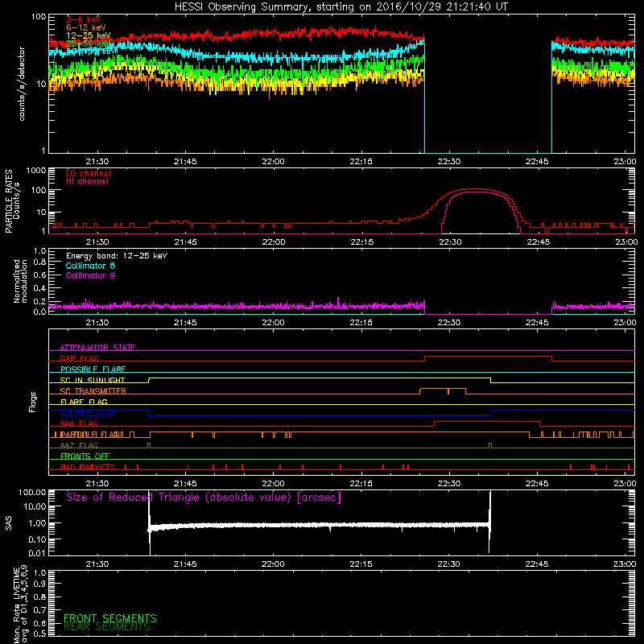
Task: Click the green 'FRONTS OFF' label
Action: tap(85, 456)
